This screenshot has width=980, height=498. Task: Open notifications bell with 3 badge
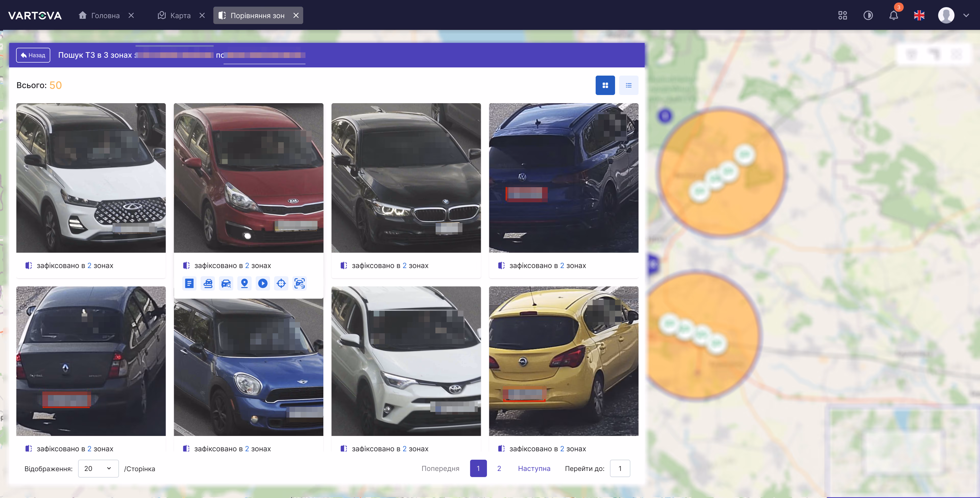894,15
